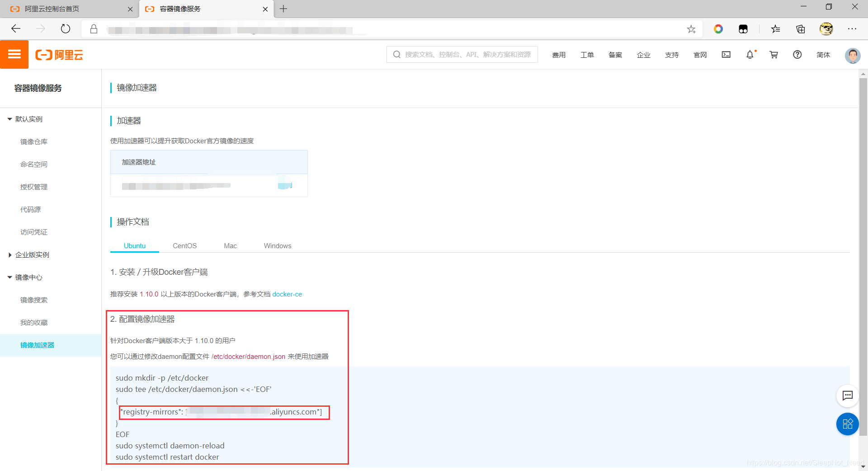Open the browser settings ellipsis menu
Image resolution: width=868 pixels, height=471 pixels.
click(852, 29)
